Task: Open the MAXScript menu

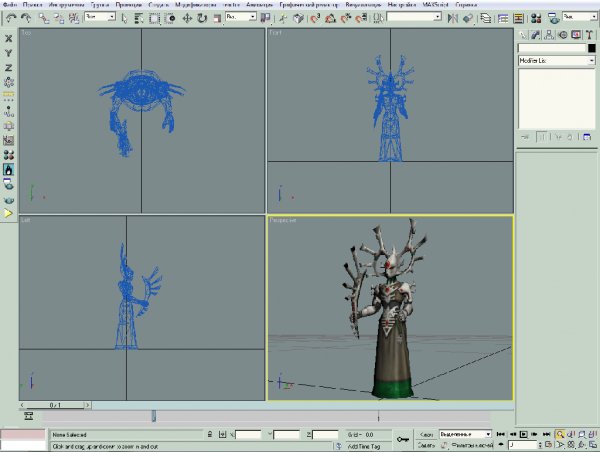Action: tap(436, 5)
